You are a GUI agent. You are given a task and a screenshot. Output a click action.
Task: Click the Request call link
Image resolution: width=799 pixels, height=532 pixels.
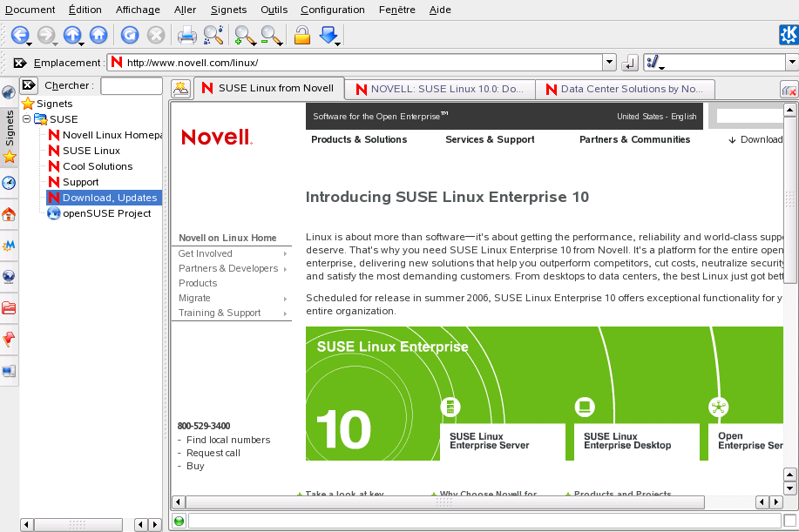tap(213, 453)
